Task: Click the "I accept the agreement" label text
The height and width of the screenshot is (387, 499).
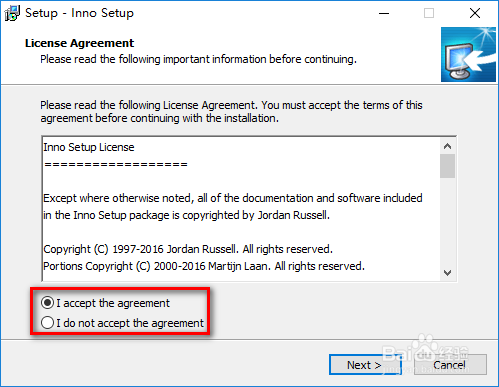Action: pos(113,303)
